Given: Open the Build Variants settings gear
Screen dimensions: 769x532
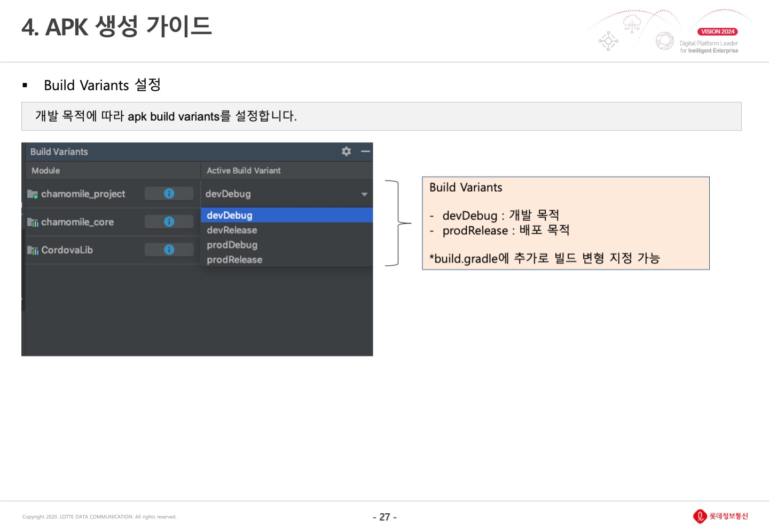Looking at the screenshot, I should coord(346,152).
